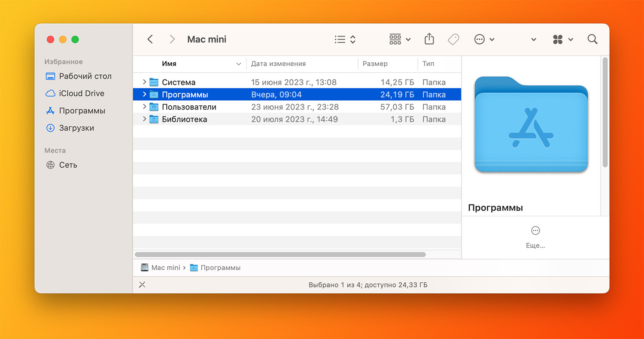The image size is (644, 339).
Task: Open the action menu with ellipsis circle
Action: click(484, 40)
